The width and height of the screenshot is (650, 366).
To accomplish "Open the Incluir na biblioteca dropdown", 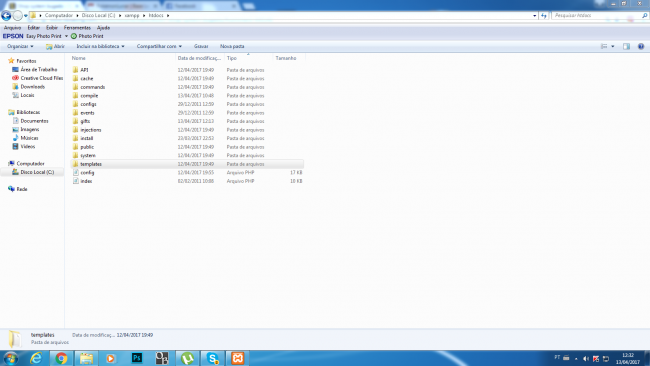I will click(100, 46).
